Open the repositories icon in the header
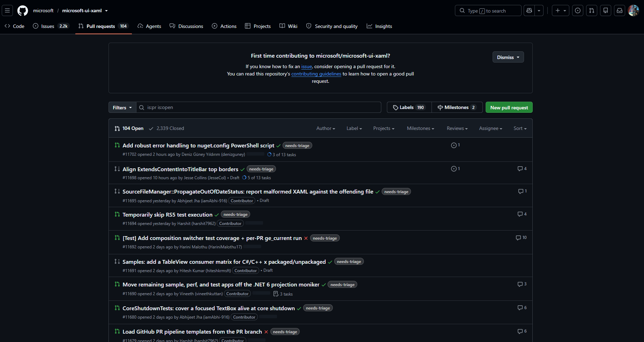The width and height of the screenshot is (644, 342). point(606,10)
